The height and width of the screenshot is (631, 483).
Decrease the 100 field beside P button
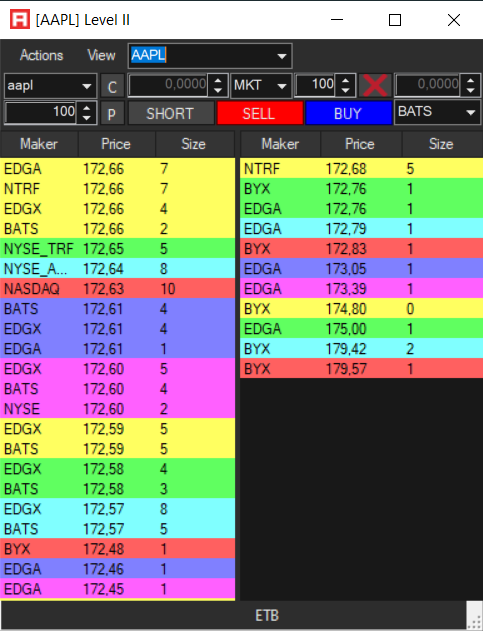pos(86,118)
